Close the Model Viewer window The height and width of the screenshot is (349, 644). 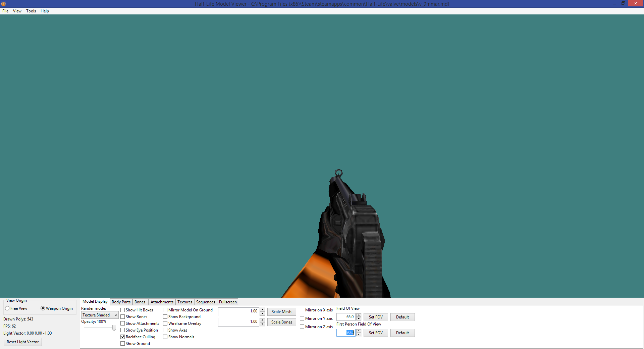coord(635,3)
